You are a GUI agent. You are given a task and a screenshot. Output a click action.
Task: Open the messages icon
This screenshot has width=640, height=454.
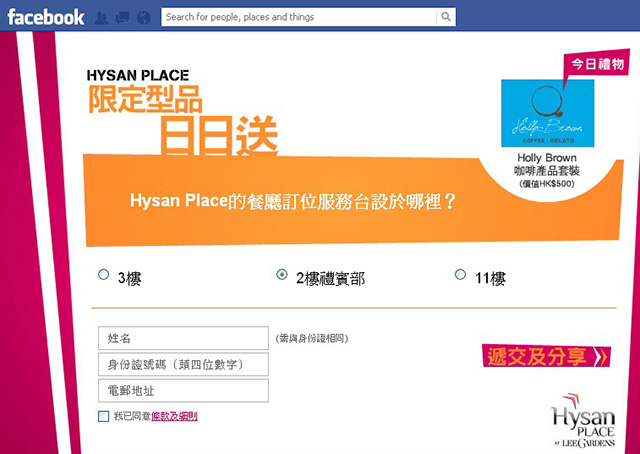pos(122,18)
